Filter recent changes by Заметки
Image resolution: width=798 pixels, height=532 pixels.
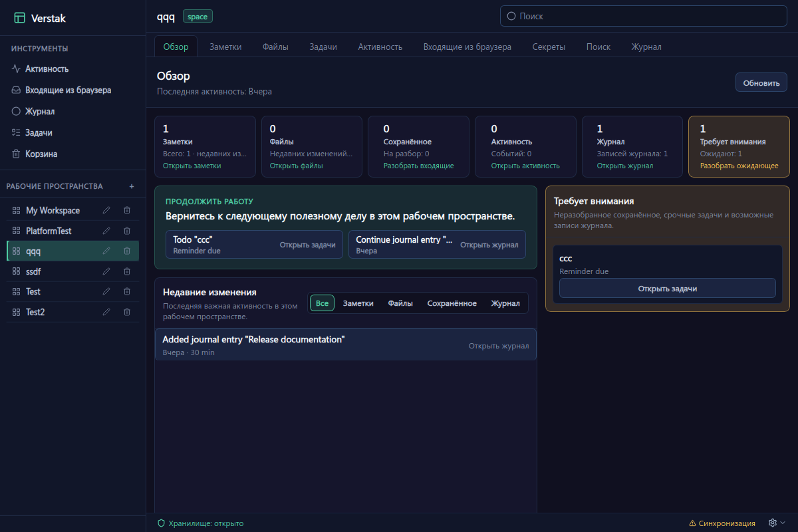[358, 303]
